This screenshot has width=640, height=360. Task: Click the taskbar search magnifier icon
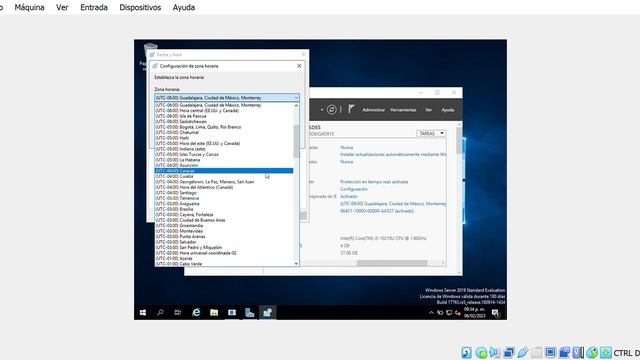(x=160, y=313)
